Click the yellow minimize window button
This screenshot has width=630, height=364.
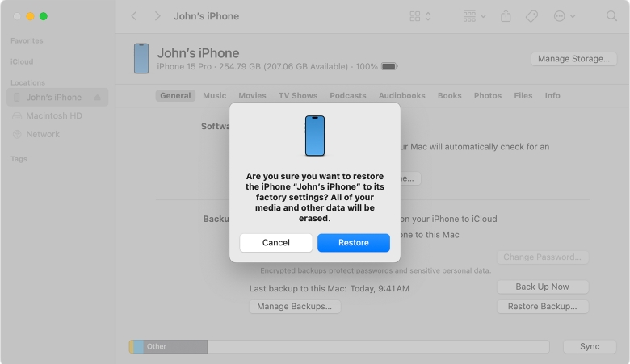(30, 16)
